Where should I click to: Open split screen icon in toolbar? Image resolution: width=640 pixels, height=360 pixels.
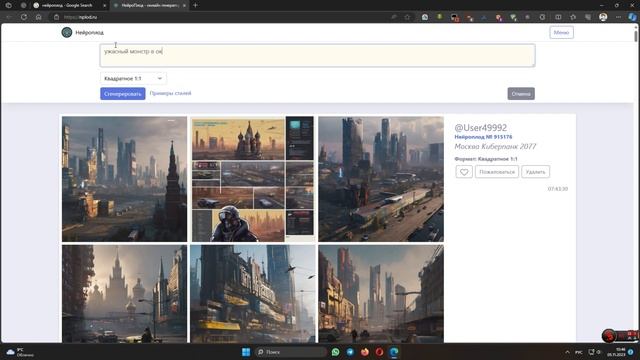pos(558,17)
